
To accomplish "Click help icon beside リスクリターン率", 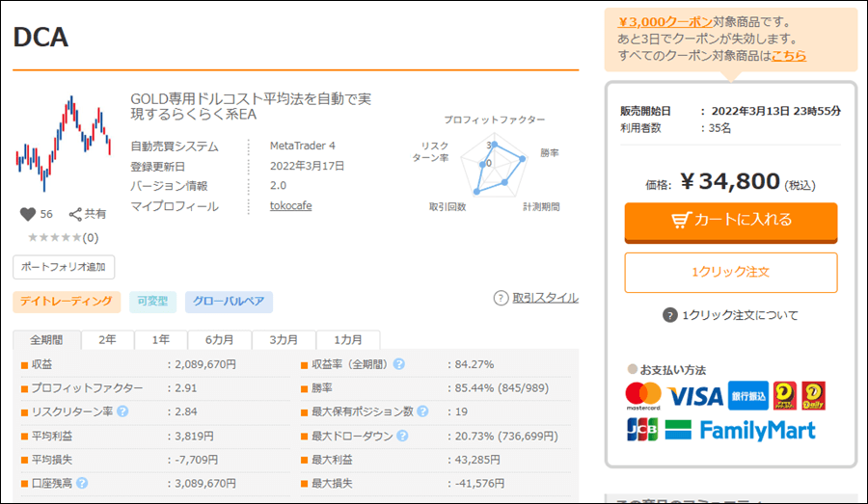I will click(x=122, y=411).
